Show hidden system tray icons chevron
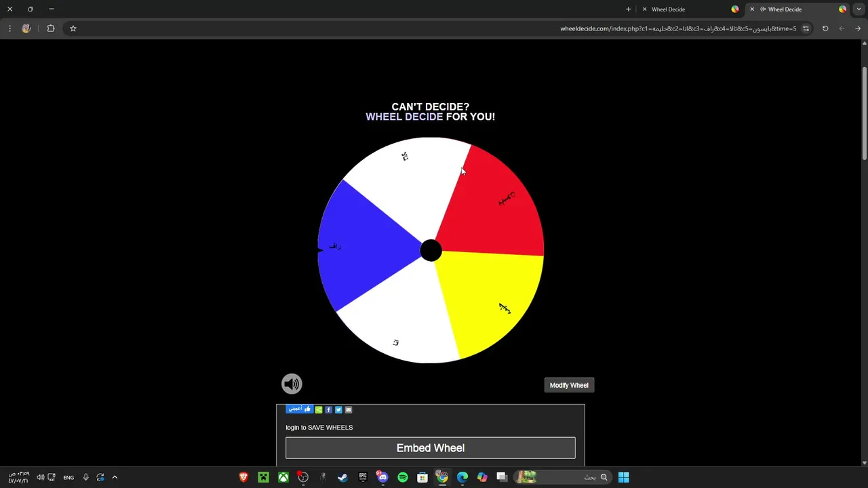The width and height of the screenshot is (868, 488). tap(115, 477)
